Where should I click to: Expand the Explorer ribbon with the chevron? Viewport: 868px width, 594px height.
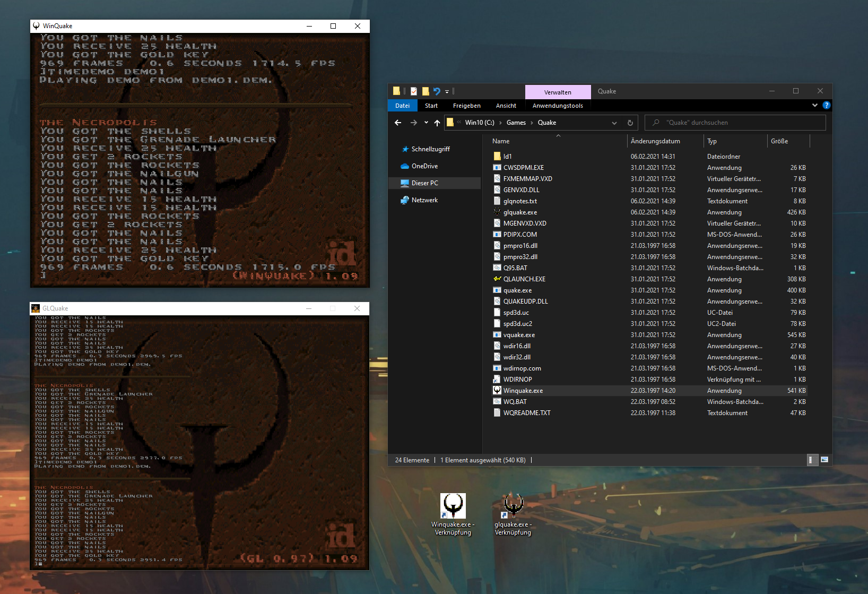coord(815,105)
